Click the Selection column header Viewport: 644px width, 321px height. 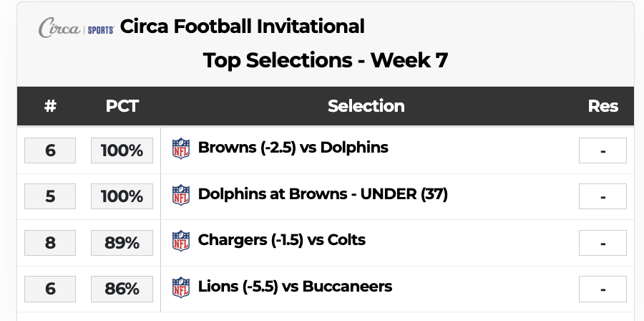(366, 106)
